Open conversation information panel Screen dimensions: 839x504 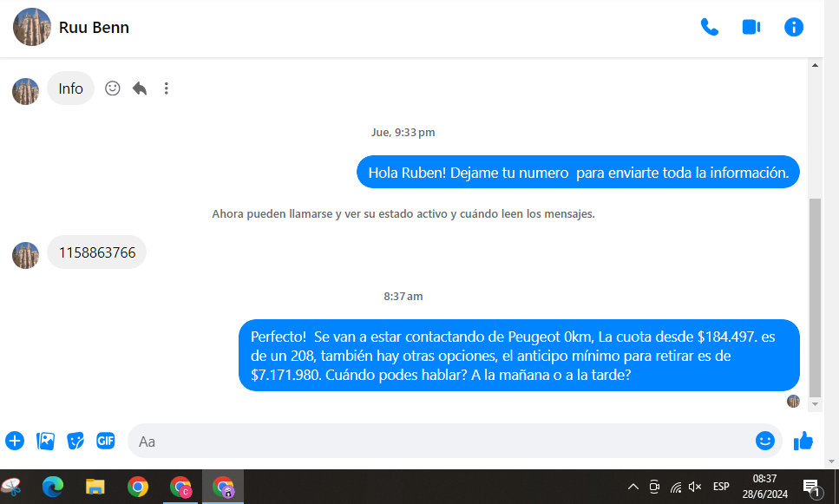[x=794, y=27]
